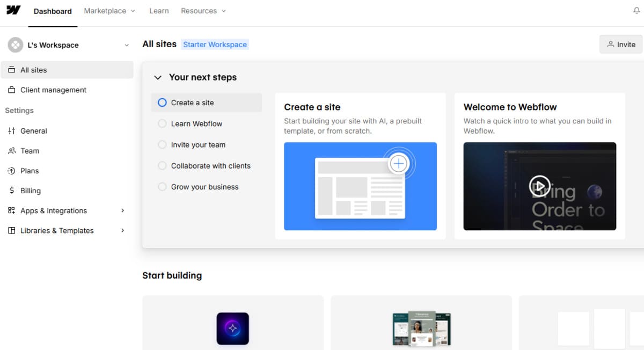
Task: Collapse the Your next steps section
Action: coord(158,77)
